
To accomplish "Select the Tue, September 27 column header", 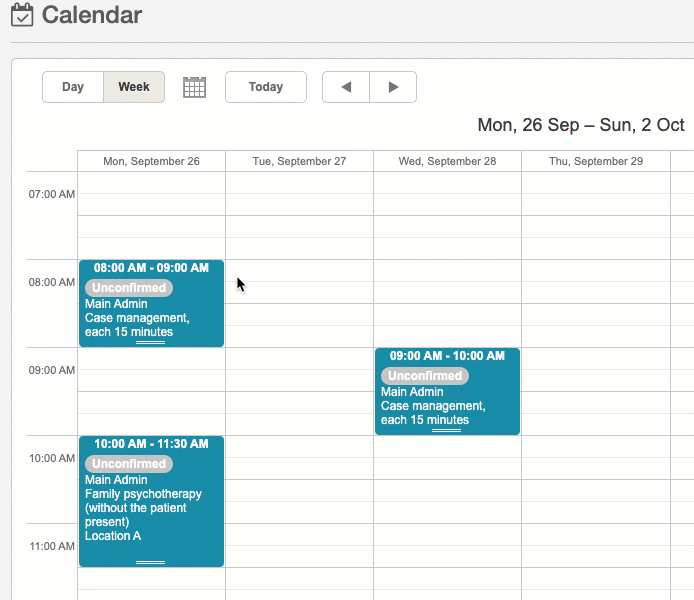I will pyautogui.click(x=299, y=161).
